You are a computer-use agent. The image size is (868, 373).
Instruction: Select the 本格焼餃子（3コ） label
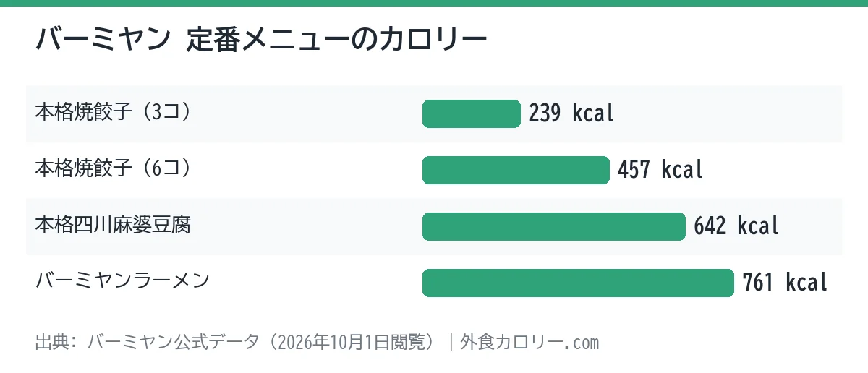114,113
